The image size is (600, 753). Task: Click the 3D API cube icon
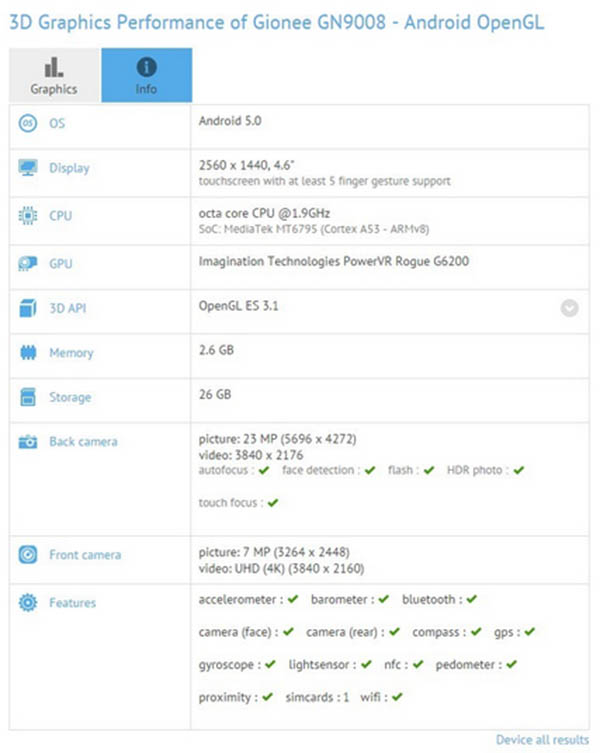[28, 308]
